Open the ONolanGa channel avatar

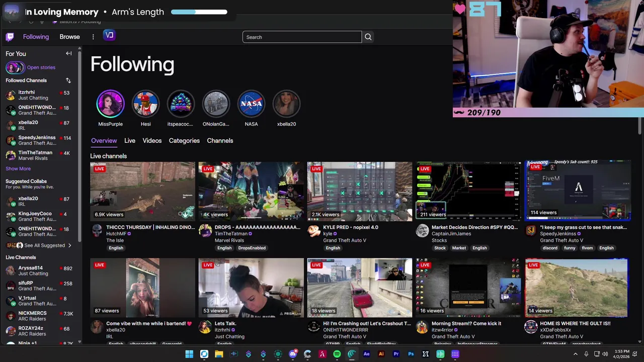tap(216, 104)
